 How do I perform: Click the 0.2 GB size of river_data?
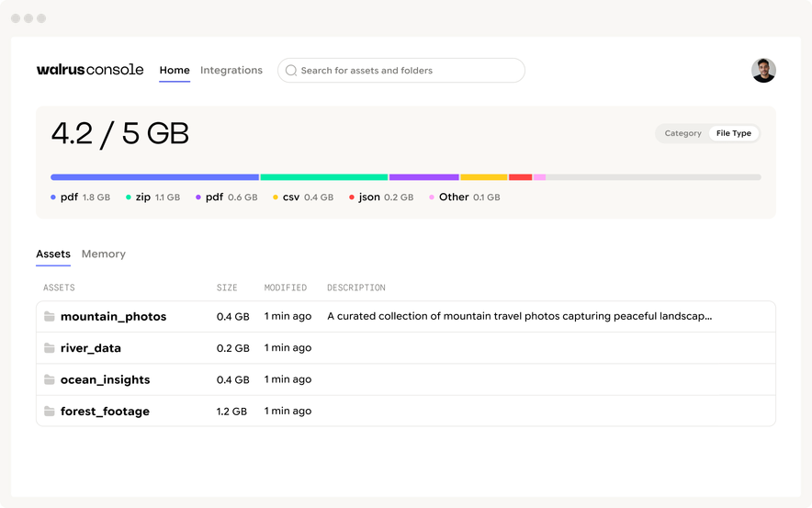[x=233, y=348]
